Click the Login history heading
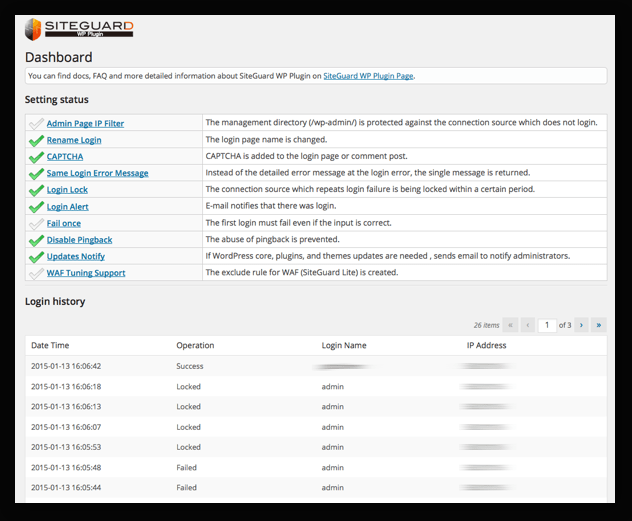 pyautogui.click(x=55, y=302)
